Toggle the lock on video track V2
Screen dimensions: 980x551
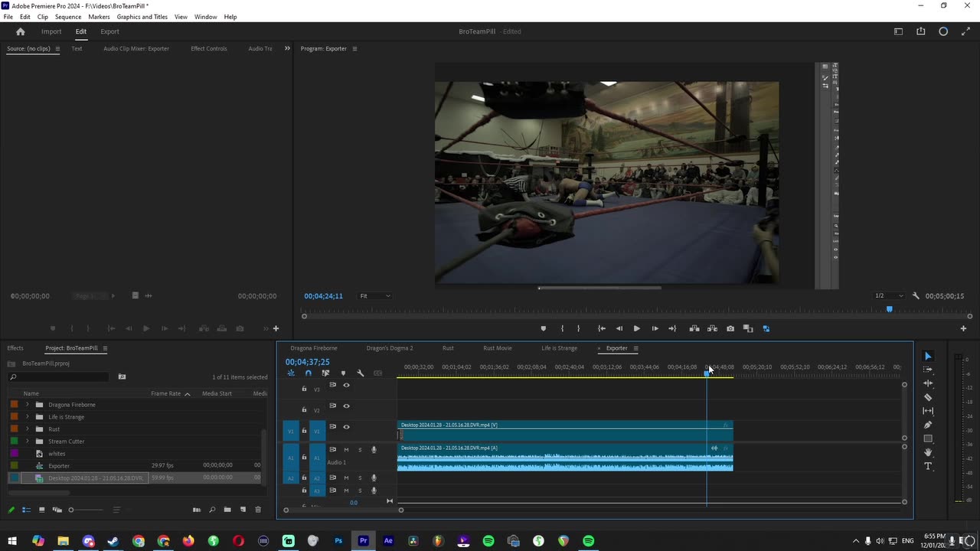(x=304, y=409)
